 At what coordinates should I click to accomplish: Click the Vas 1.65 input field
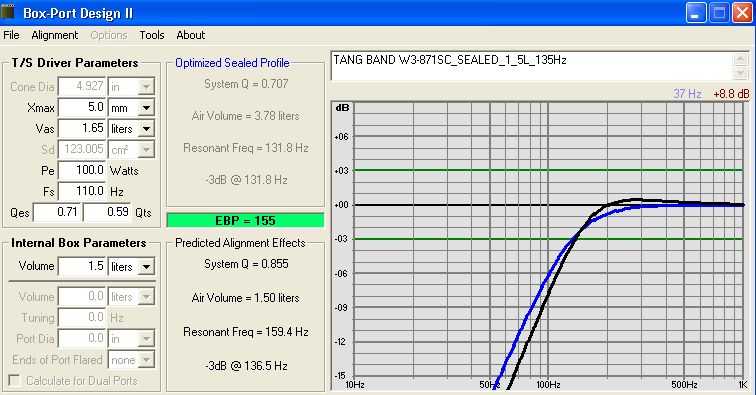pyautogui.click(x=82, y=129)
